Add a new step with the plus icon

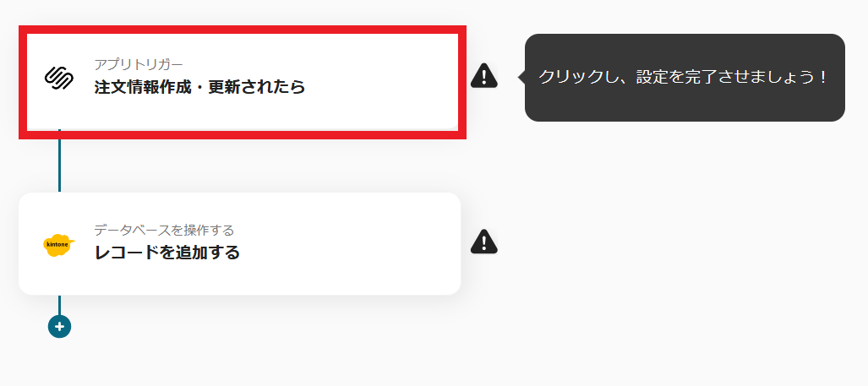(x=59, y=326)
